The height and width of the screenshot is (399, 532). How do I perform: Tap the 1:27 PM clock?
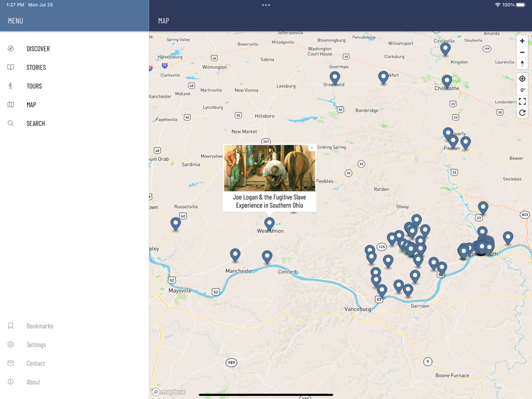[15, 5]
